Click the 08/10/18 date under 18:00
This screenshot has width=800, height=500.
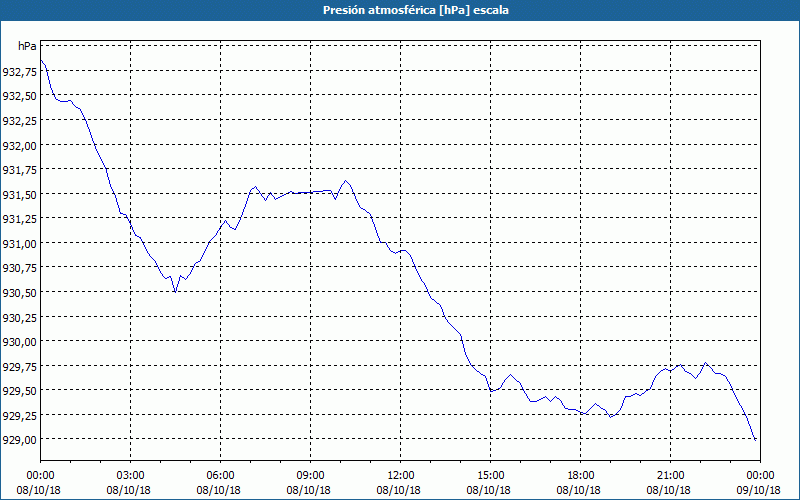tap(579, 490)
